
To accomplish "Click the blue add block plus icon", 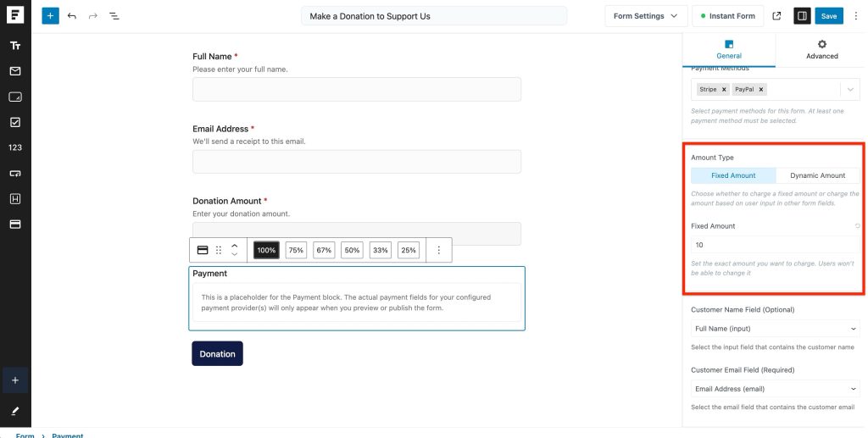I will 51,16.
